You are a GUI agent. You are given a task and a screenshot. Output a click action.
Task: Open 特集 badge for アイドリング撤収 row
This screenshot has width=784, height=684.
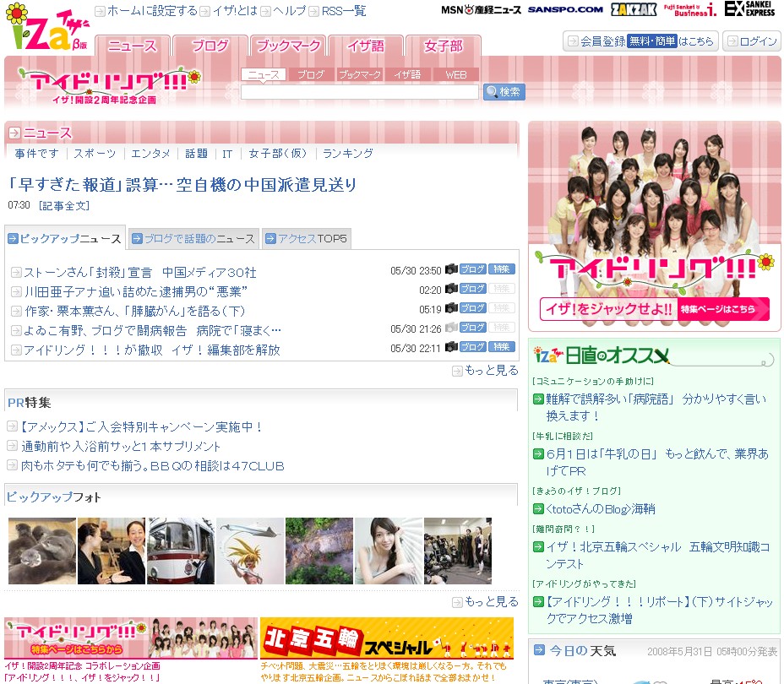[x=502, y=347]
